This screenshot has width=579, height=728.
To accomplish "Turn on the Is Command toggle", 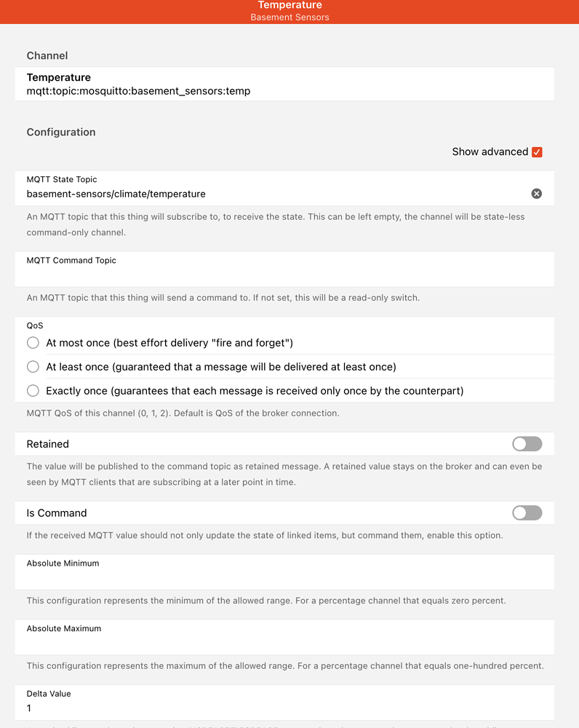I will coord(527,513).
